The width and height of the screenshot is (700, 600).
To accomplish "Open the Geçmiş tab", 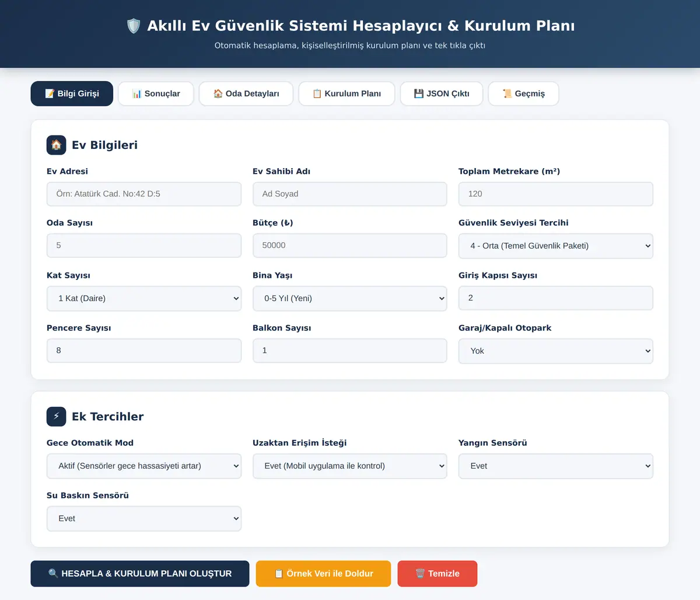I will coord(523,93).
